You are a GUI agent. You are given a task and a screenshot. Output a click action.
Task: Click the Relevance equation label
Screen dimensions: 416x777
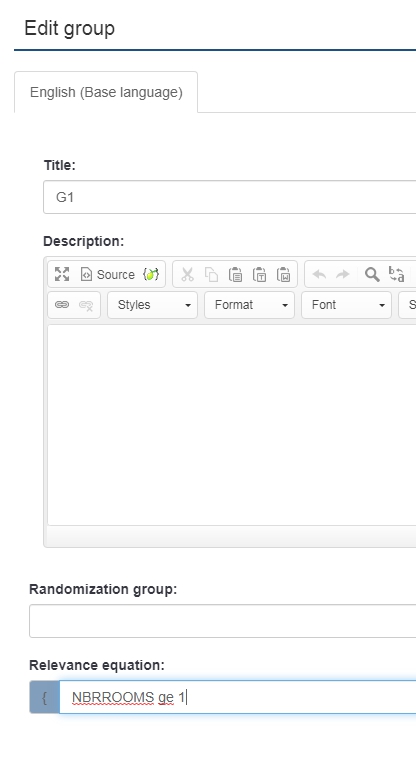tap(97, 665)
